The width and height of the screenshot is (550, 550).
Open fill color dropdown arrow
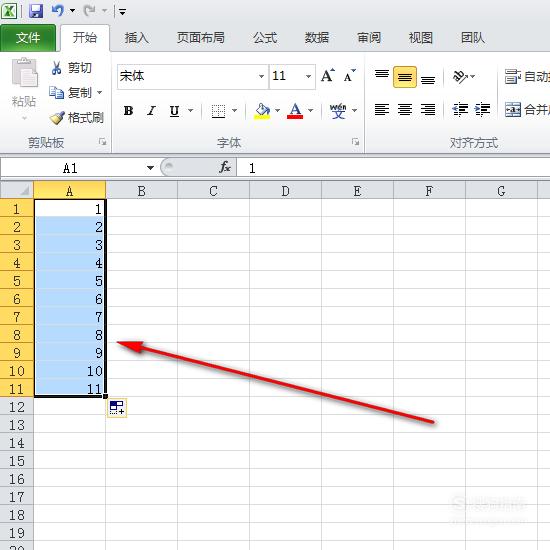point(277,110)
